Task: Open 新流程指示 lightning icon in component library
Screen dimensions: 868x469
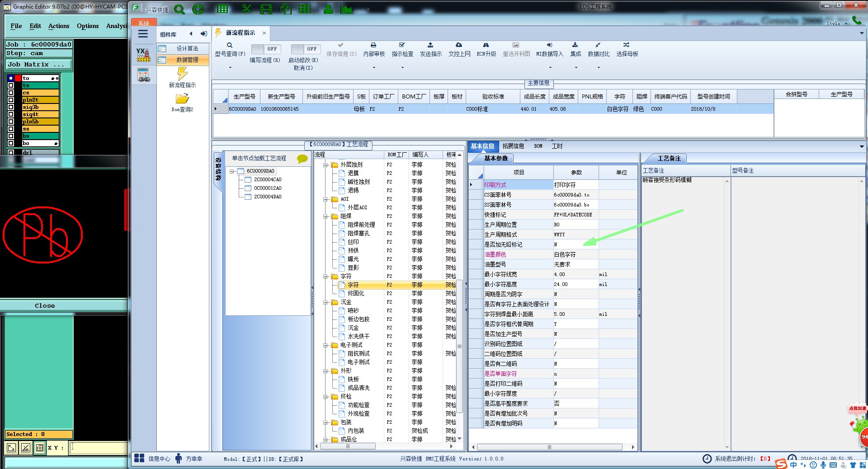Action: point(182,74)
